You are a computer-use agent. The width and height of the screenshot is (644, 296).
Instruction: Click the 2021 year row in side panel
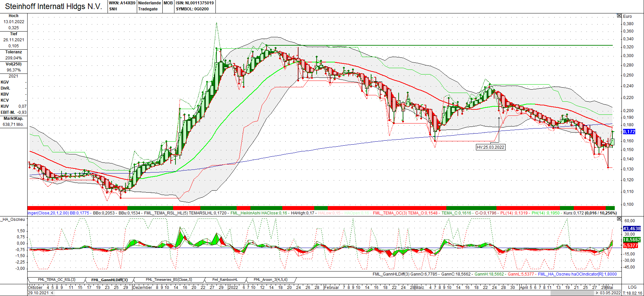(13, 76)
